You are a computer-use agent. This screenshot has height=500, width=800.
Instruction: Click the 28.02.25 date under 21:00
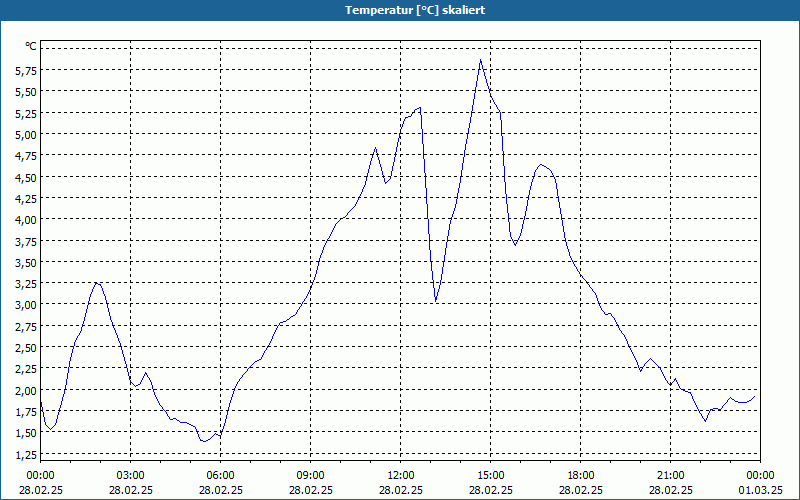tap(670, 490)
